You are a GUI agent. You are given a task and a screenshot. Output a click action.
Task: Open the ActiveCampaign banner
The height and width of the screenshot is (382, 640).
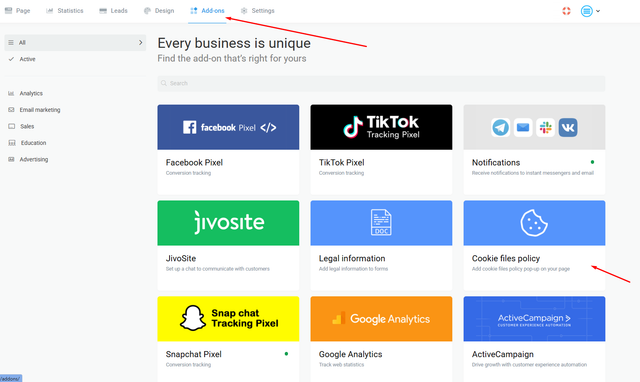534,319
